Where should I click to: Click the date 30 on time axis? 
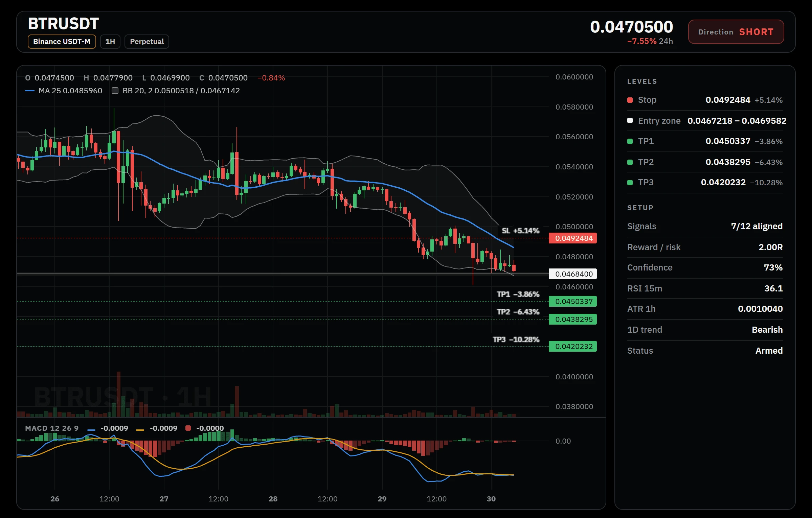point(491,499)
